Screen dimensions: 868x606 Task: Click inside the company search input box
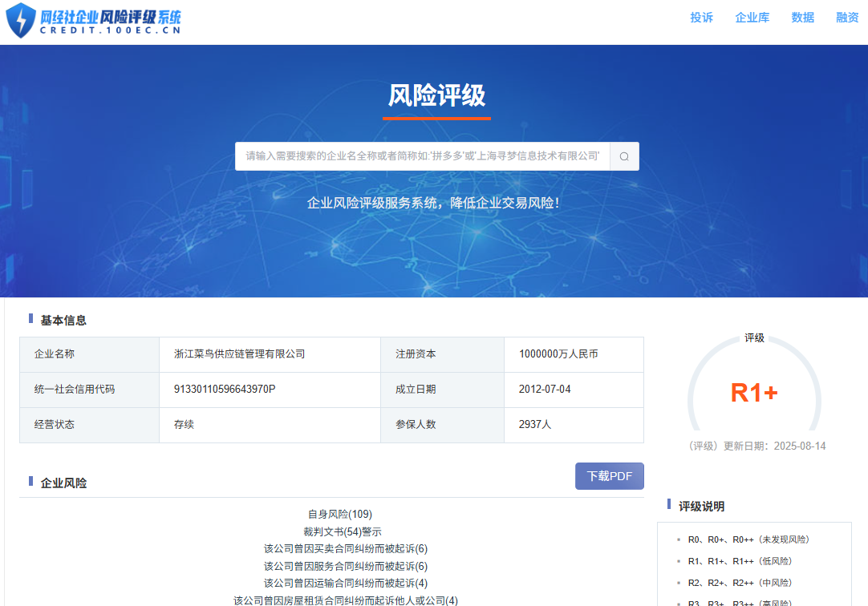417,156
